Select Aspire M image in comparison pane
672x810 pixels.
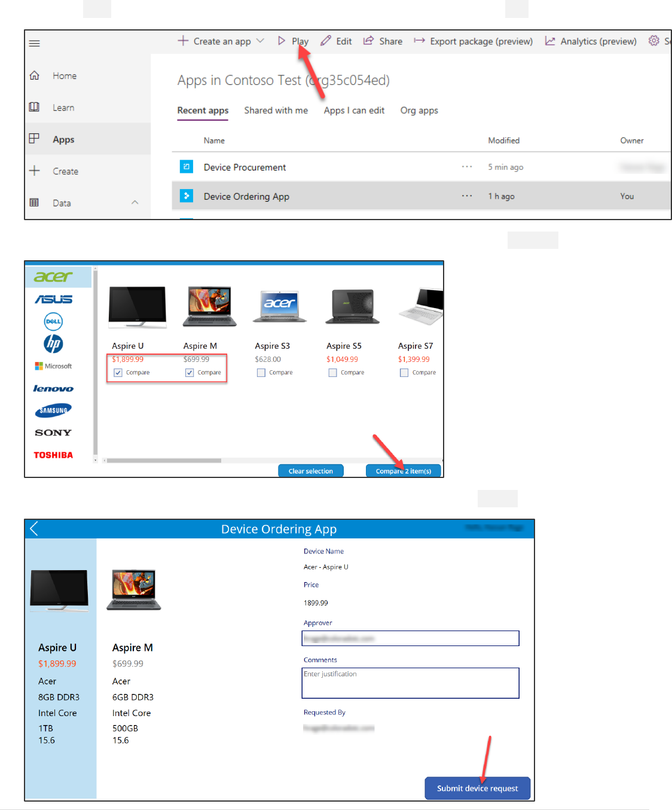[x=134, y=589]
